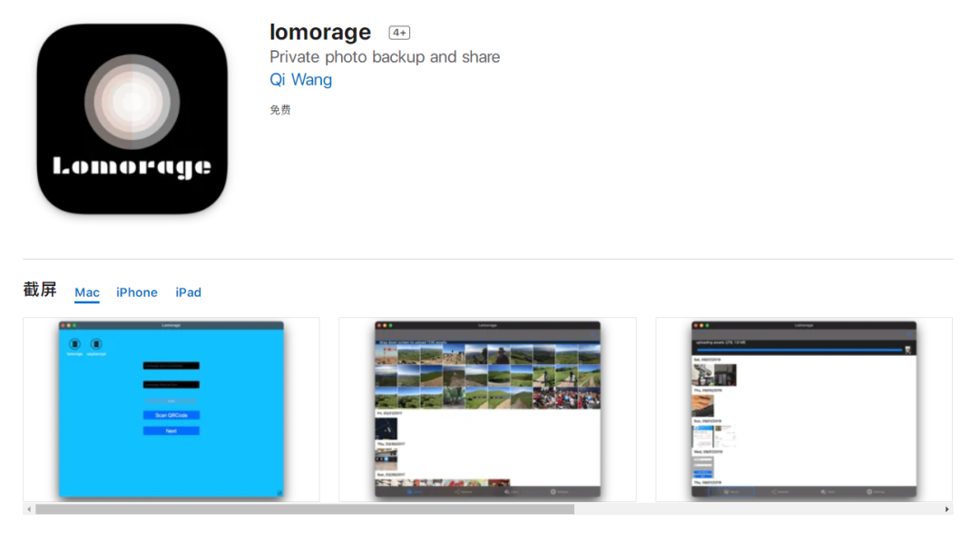Switch to iPad screenshots tab
Screen dimensions: 980x534
point(188,292)
